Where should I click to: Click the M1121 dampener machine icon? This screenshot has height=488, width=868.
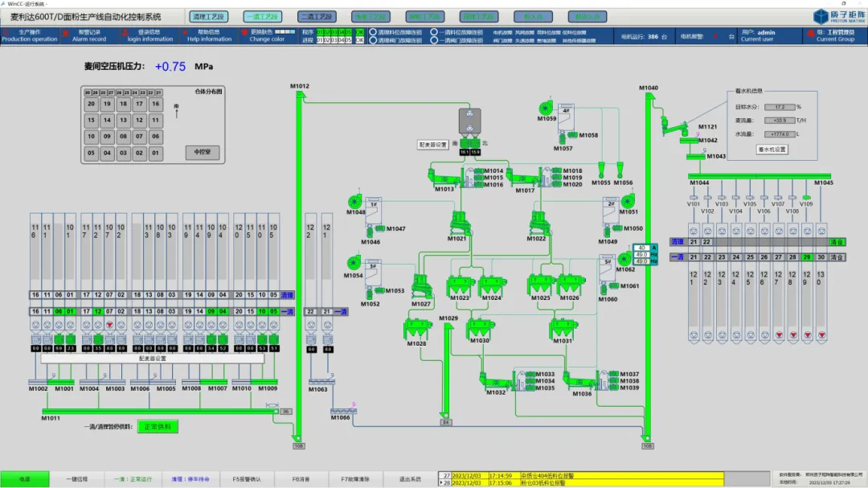[x=675, y=128]
